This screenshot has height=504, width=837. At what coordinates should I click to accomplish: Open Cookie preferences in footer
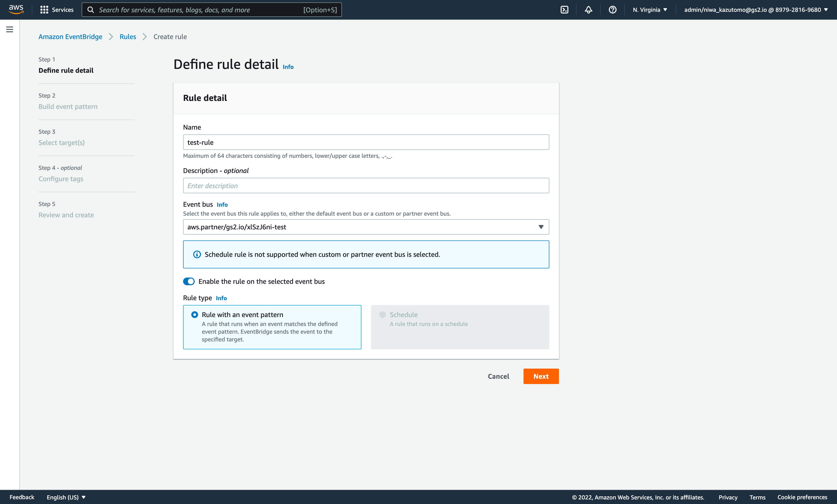tap(802, 497)
